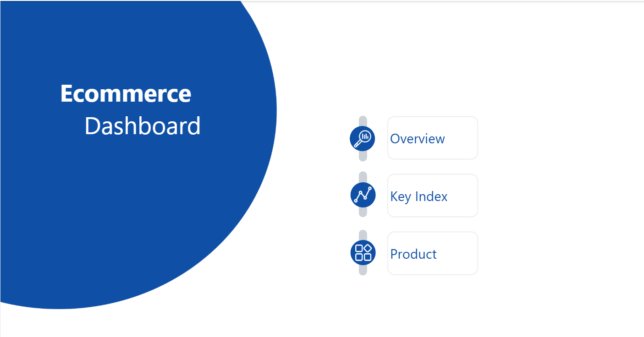This screenshot has width=644, height=337.
Task: Click the Product shapes grid icon
Action: pyautogui.click(x=363, y=252)
